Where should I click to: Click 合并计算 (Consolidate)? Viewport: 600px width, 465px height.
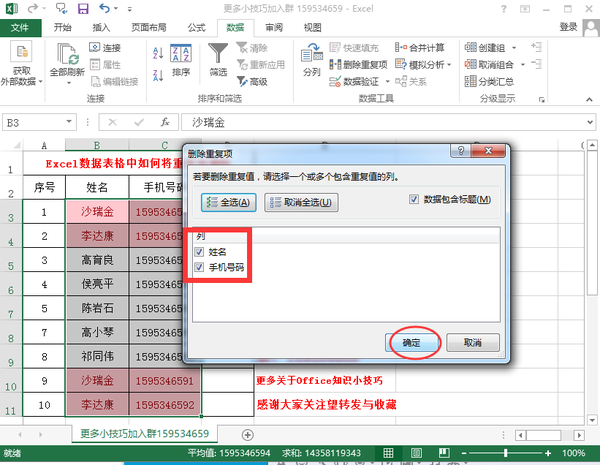point(420,47)
